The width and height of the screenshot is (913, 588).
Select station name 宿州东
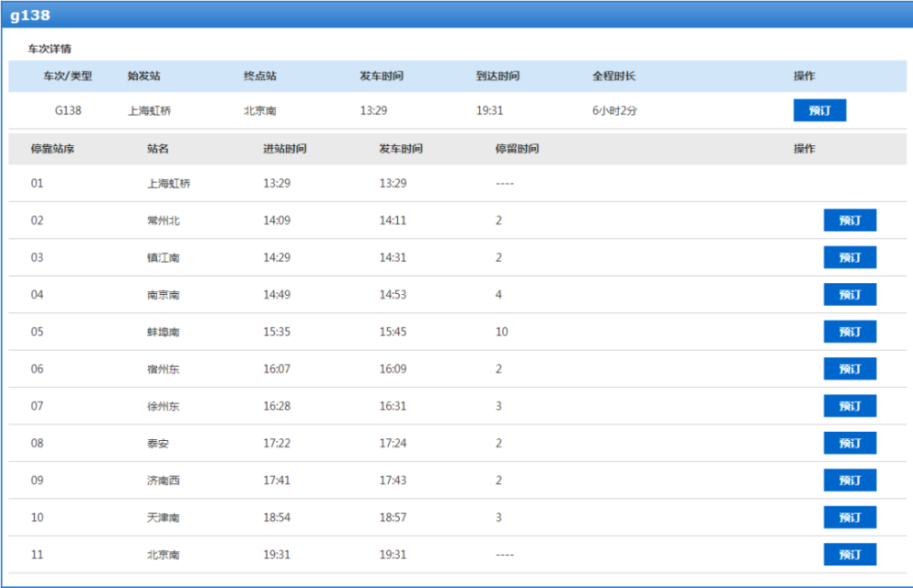[x=163, y=369]
